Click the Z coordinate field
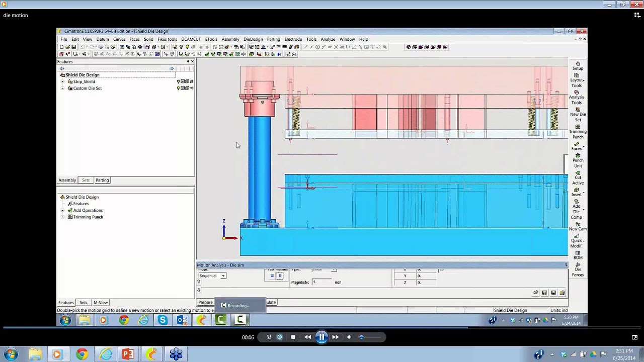The height and width of the screenshot is (362, 644). point(427,283)
